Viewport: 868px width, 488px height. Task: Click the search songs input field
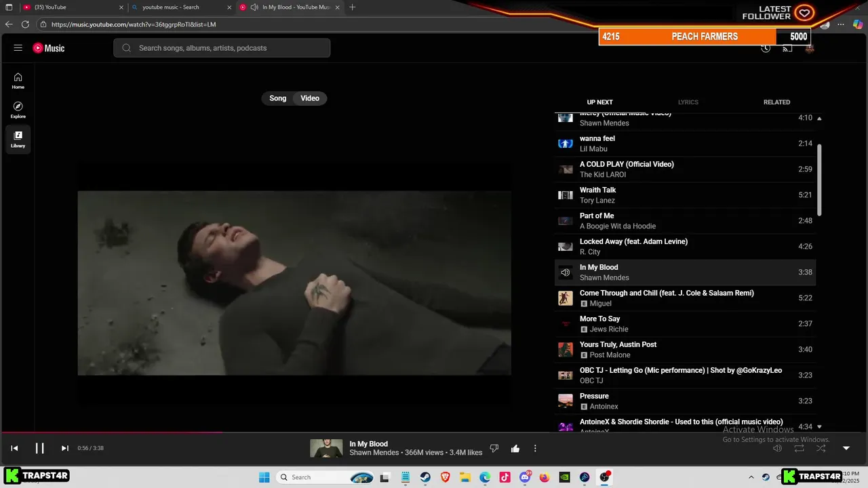pos(222,48)
